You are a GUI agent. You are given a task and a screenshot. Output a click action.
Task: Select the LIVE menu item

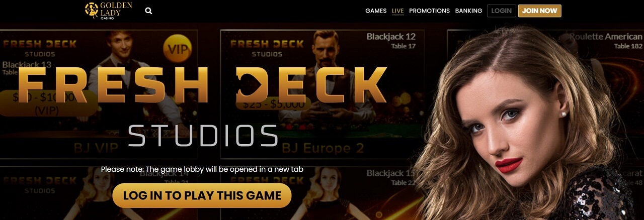tap(398, 11)
